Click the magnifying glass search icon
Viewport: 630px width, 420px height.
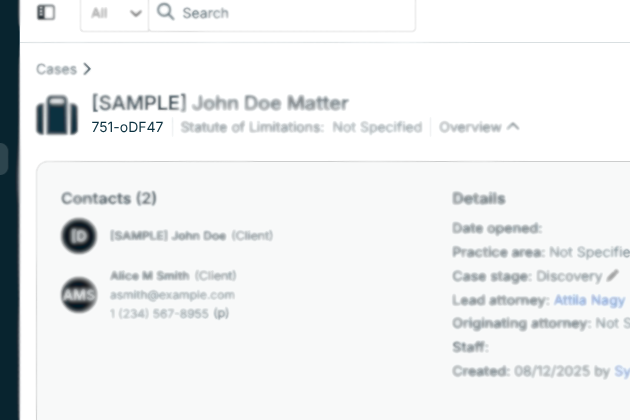click(165, 13)
